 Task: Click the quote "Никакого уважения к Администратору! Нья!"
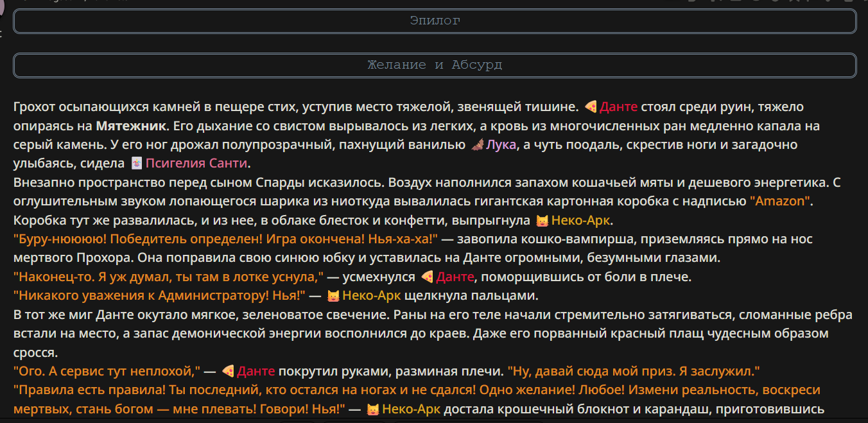pos(159,296)
